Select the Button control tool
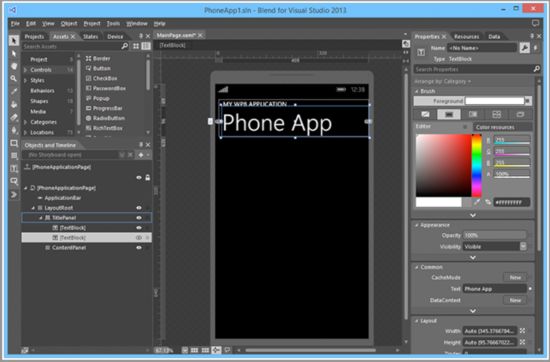Image resolution: width=550 pixels, height=362 pixels. tap(14, 181)
